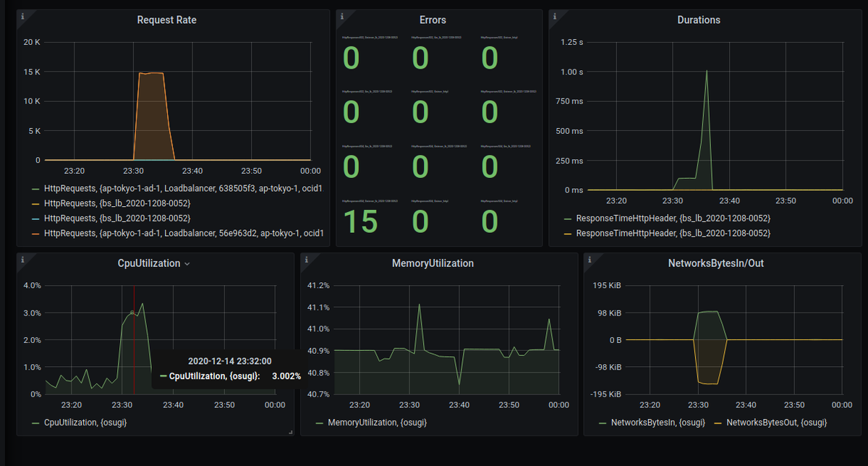
Task: Click the 4.0% axis label in CpuUtilization
Action: pyautogui.click(x=32, y=285)
